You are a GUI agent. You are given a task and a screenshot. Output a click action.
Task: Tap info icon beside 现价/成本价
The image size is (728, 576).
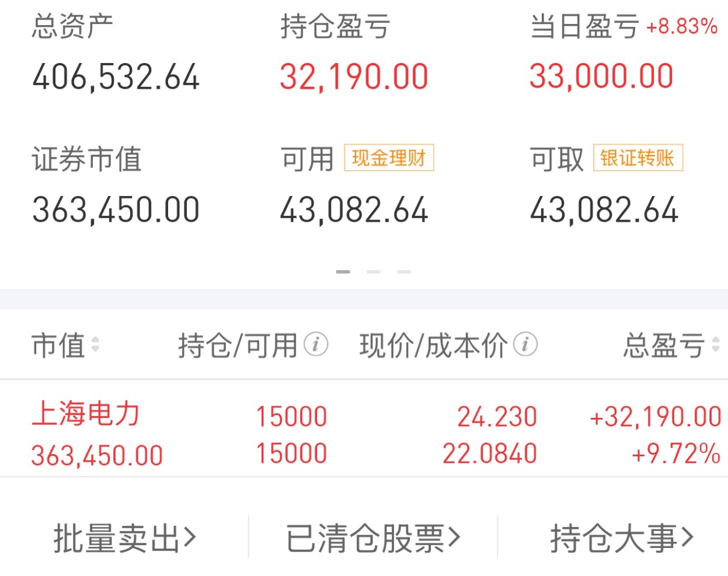(x=525, y=344)
